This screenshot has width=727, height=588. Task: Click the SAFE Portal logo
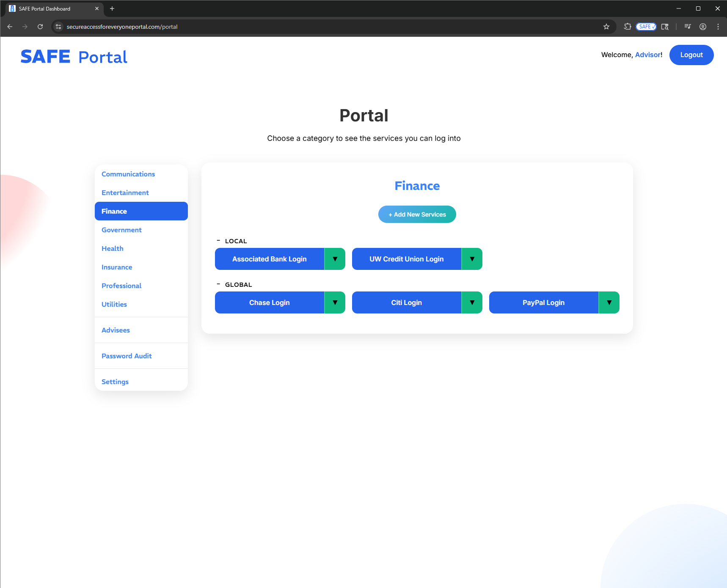(x=73, y=56)
